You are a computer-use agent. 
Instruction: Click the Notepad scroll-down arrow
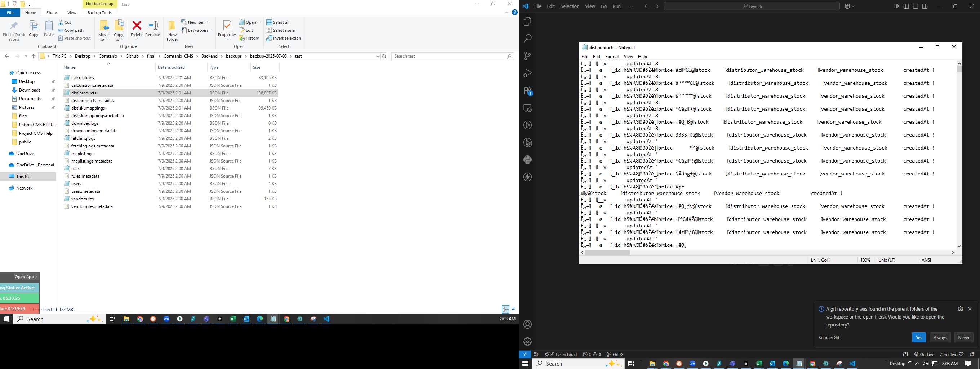coord(959,246)
